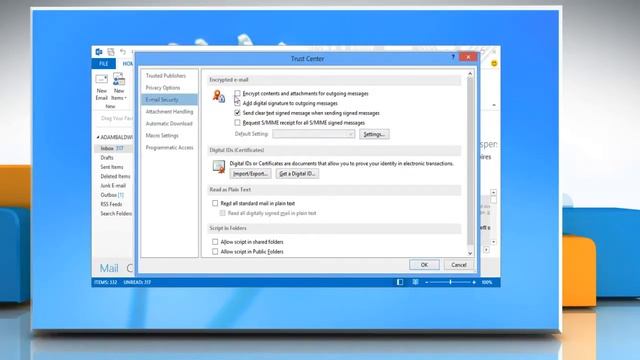Switch to Reading view icon in status bar

pyautogui.click(x=415, y=282)
